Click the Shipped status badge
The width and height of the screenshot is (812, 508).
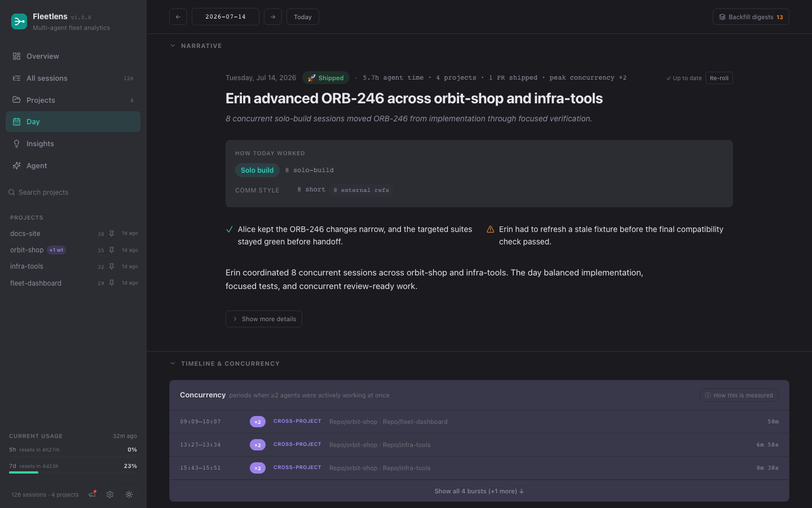coord(326,78)
